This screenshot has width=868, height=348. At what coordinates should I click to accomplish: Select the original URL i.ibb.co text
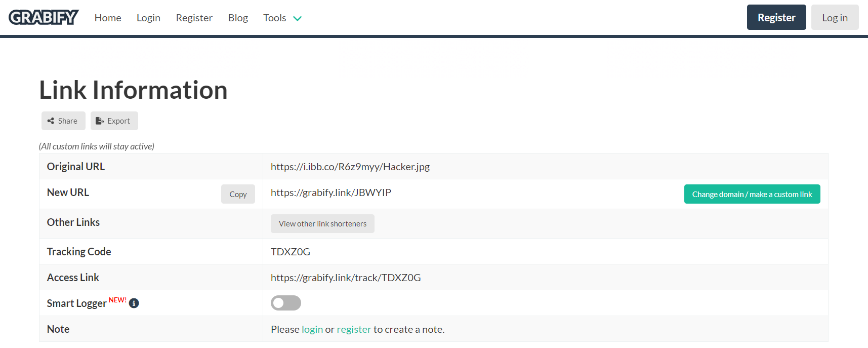click(350, 167)
